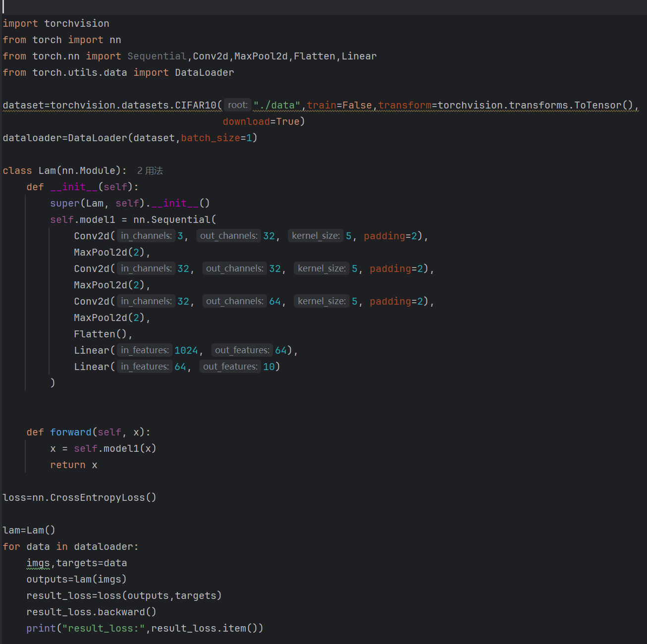The image size is (647, 644).
Task: Click 'in_channels:' hint with value 3
Action: click(x=146, y=236)
